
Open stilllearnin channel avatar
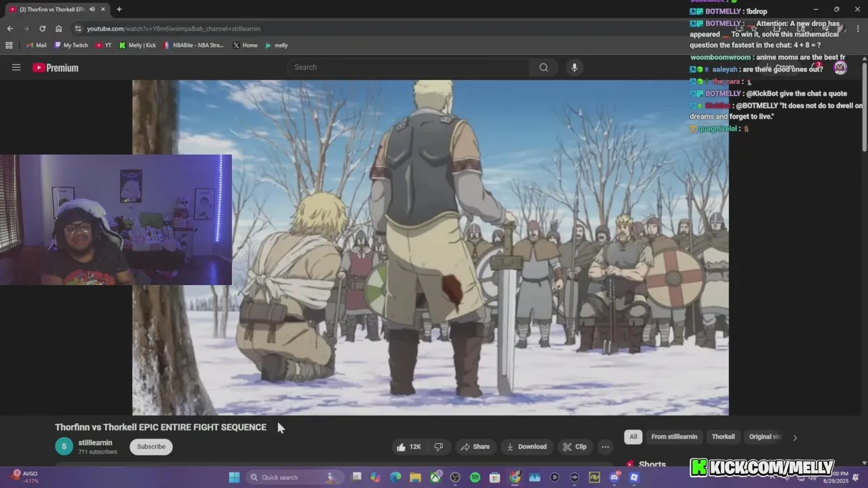pos(64,447)
